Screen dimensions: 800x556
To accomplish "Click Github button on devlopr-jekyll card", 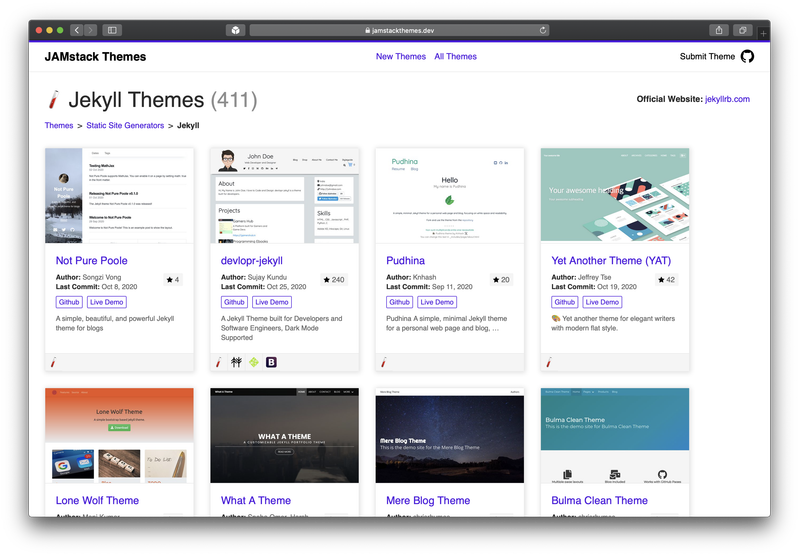I will (234, 302).
